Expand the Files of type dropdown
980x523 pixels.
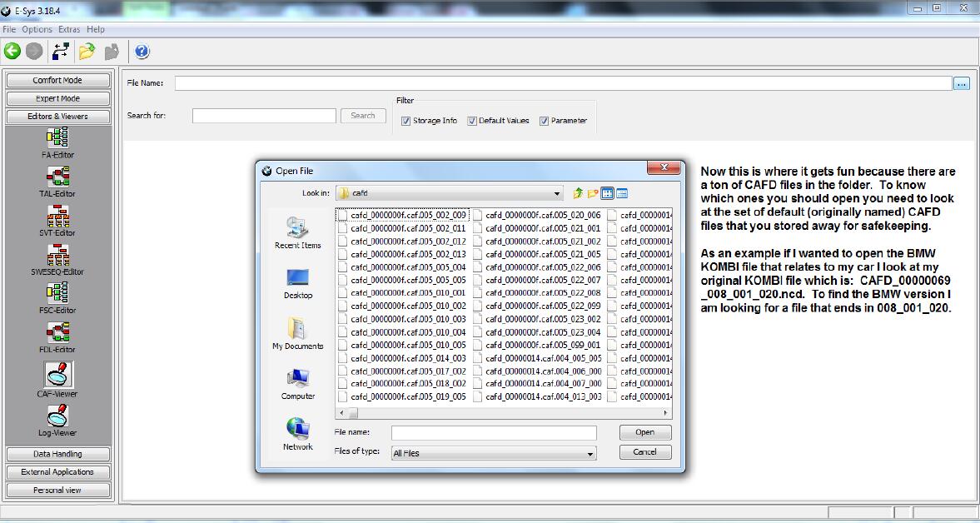[589, 454]
